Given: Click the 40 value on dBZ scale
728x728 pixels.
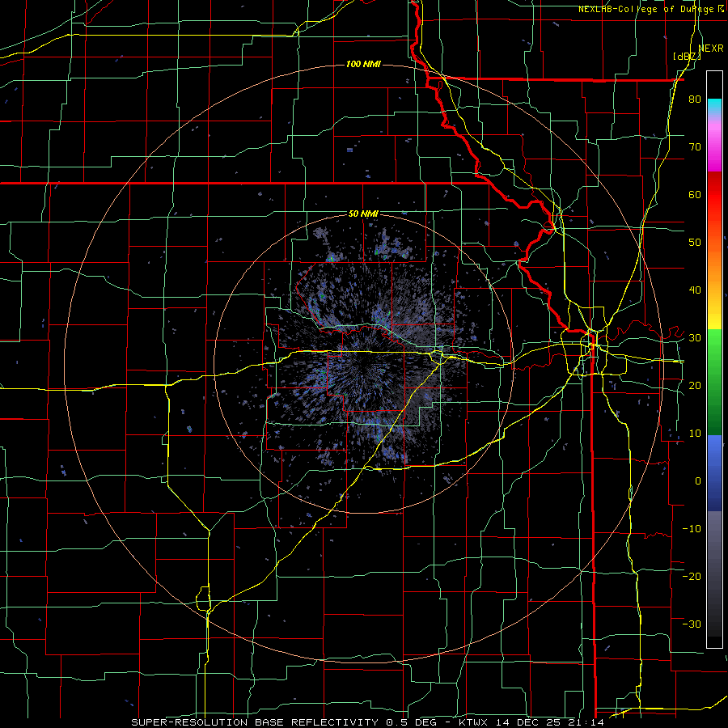Looking at the screenshot, I should pos(695,290).
